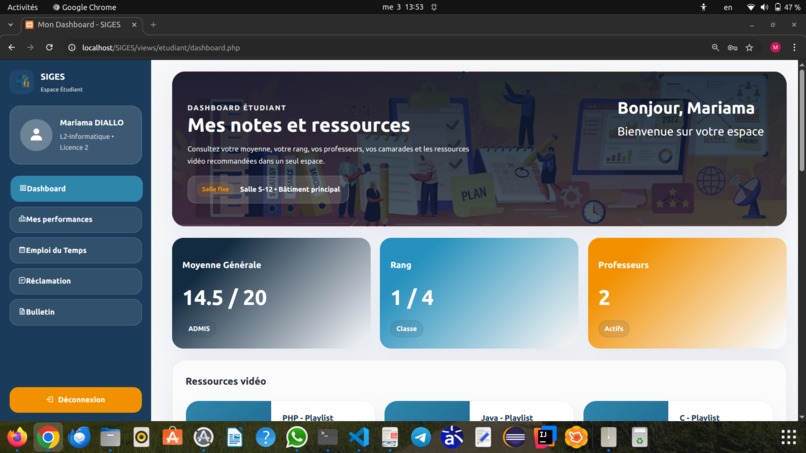Open Thunderbird from the dock
This screenshot has height=453, width=806.
(x=79, y=438)
